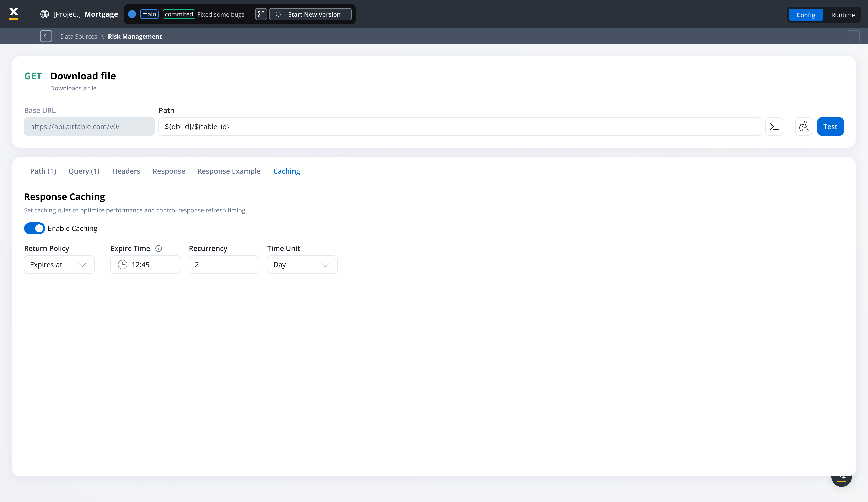Click the back arrow in breadcrumb bar
This screenshot has height=502, width=868.
(x=46, y=36)
